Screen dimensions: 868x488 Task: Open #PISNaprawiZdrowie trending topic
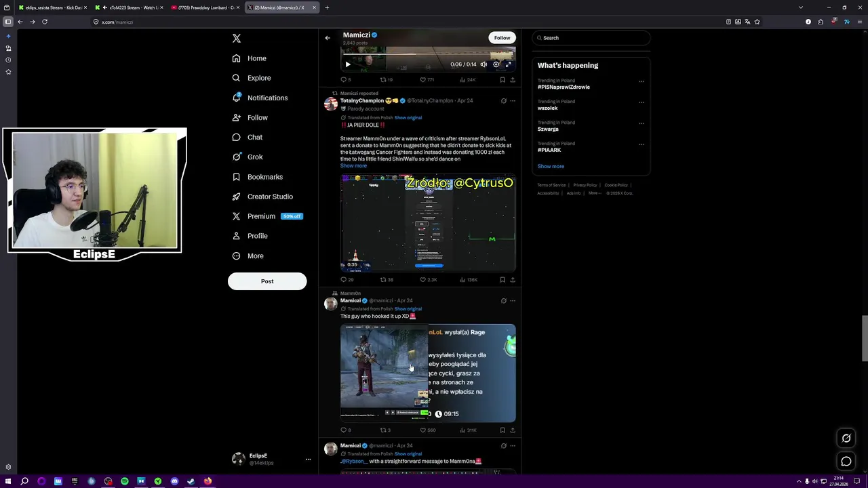pyautogui.click(x=564, y=87)
